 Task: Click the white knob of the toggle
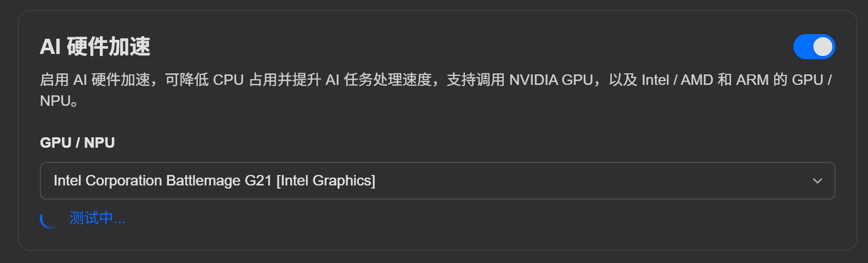822,47
